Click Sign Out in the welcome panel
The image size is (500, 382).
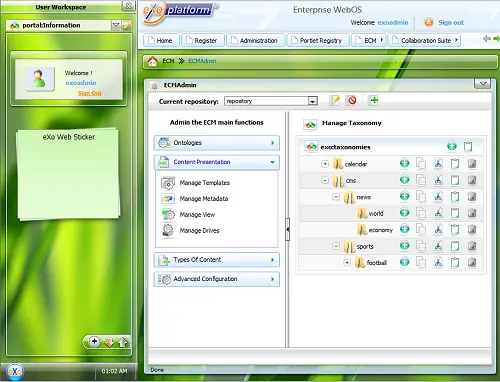tap(90, 93)
